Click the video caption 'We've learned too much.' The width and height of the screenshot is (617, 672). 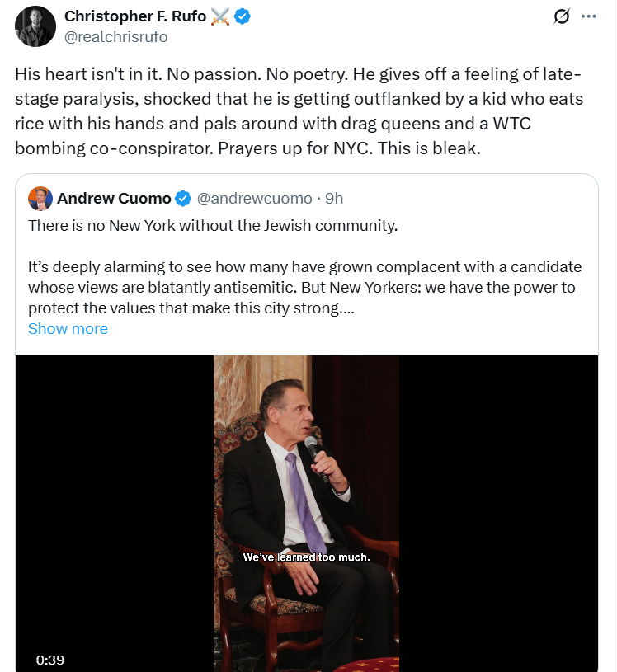click(306, 557)
